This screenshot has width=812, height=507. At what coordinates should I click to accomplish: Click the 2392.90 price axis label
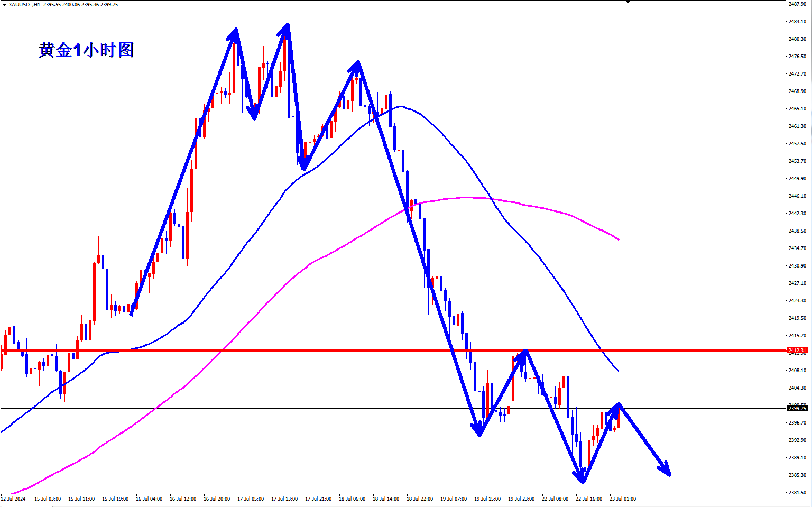pos(797,440)
